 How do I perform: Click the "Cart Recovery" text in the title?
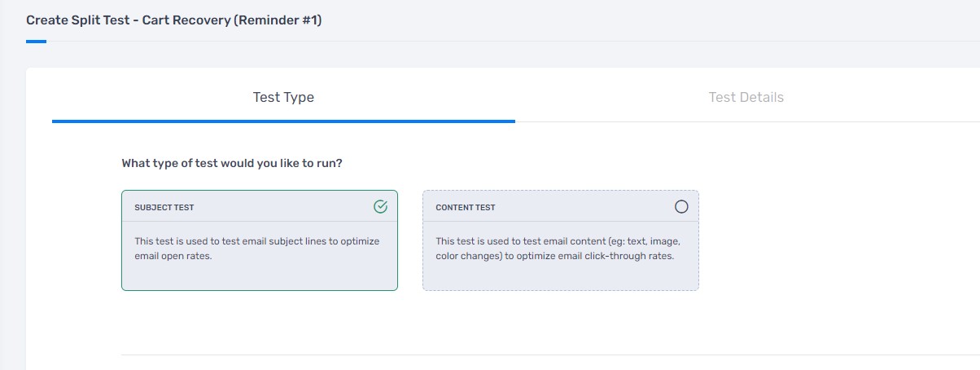[186, 20]
